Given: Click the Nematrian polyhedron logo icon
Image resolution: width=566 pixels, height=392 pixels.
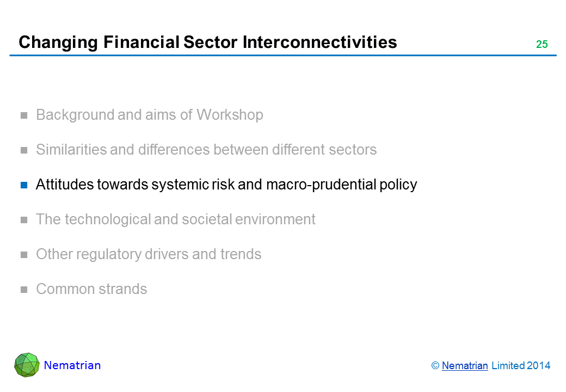Looking at the screenshot, I should click(27, 365).
